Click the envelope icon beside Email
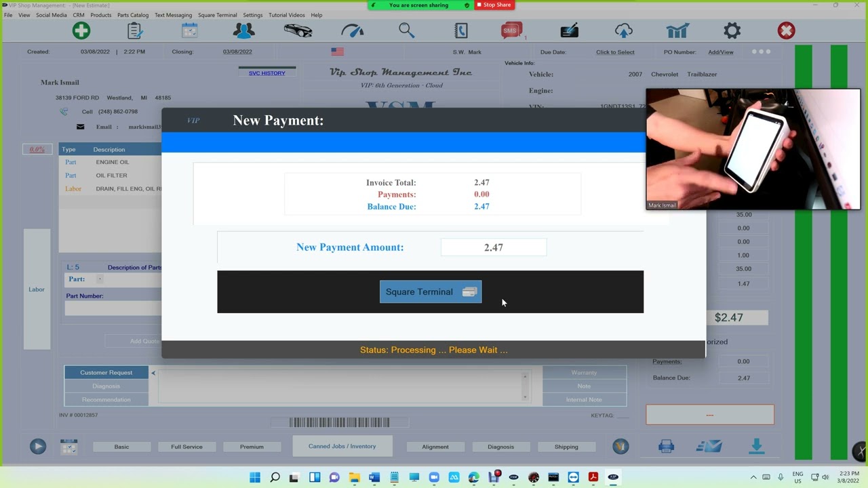The width and height of the screenshot is (868, 488). coord(81,127)
